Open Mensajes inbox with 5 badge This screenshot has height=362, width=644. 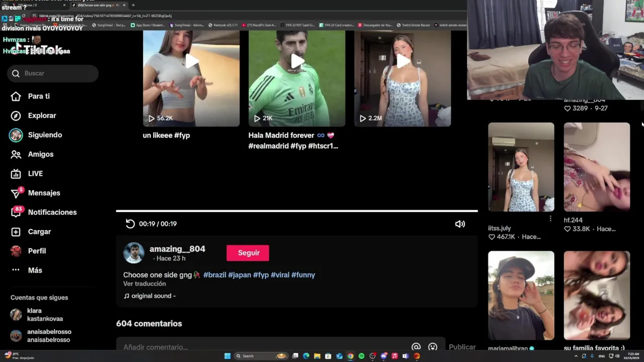35,193
